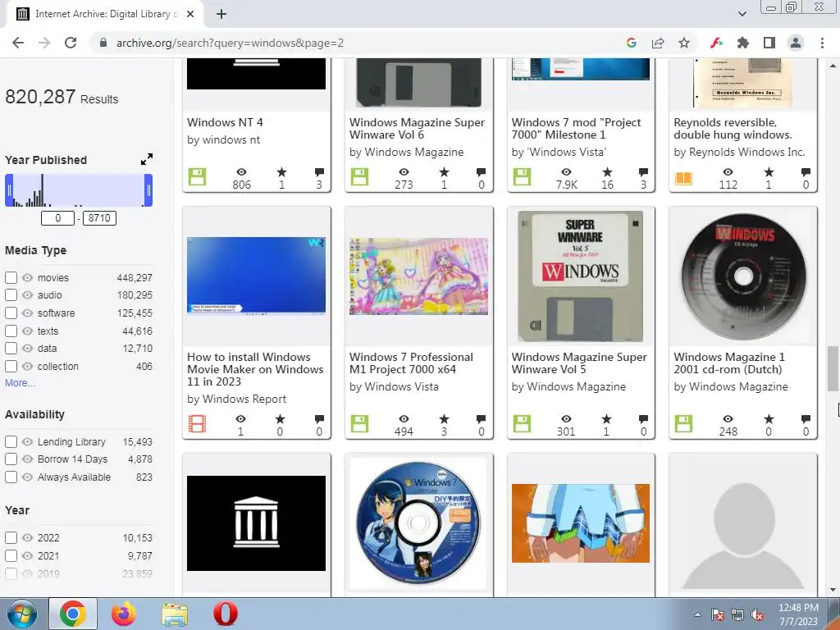Image resolution: width=840 pixels, height=630 pixels.
Task: Open Windows 7 Ultimate anime disc thumbnail
Action: click(x=418, y=523)
